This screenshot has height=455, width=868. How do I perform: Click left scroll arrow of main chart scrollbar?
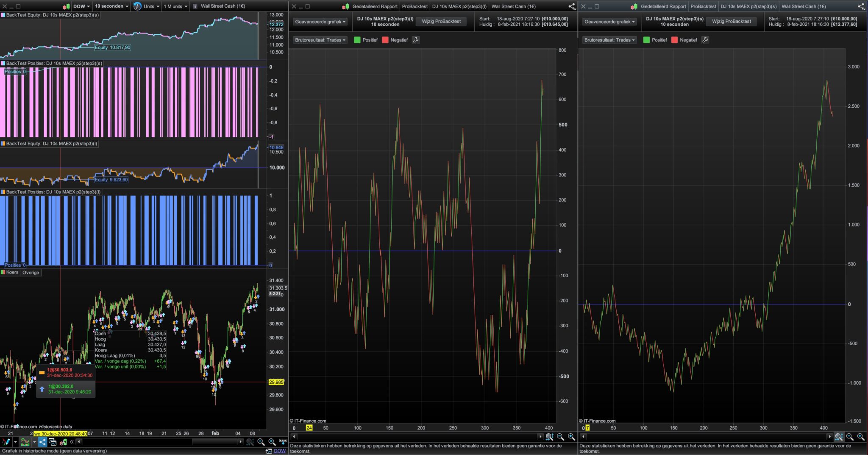pos(79,442)
